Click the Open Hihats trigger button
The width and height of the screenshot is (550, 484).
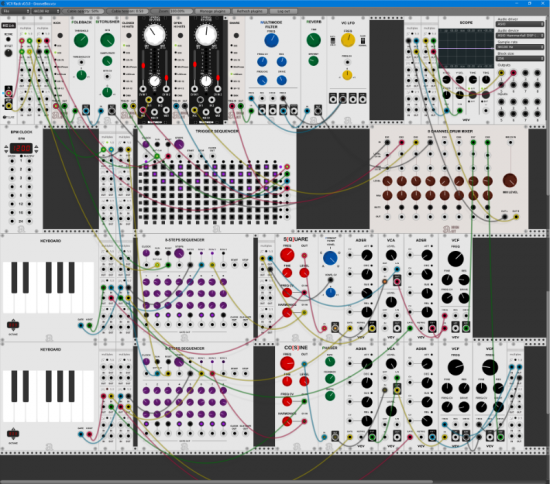point(180,35)
